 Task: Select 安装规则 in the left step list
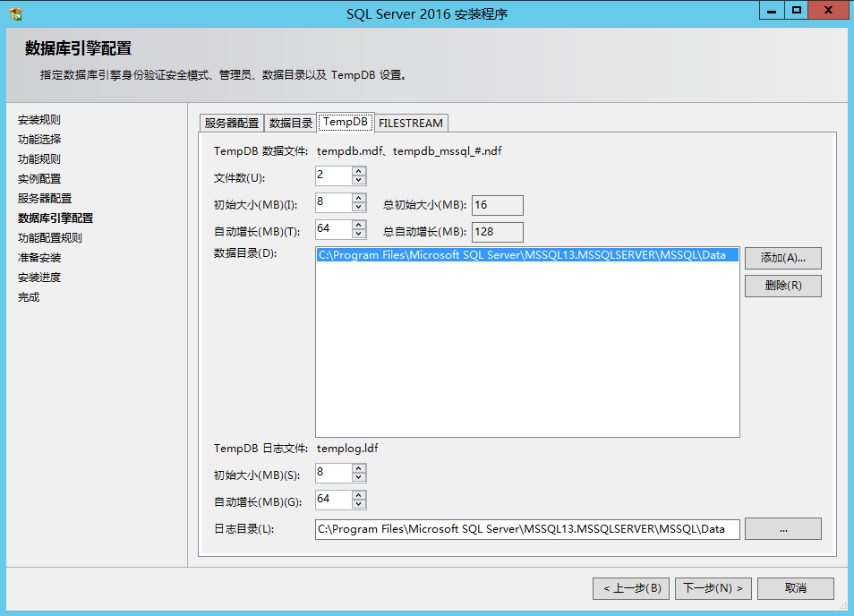(x=39, y=120)
